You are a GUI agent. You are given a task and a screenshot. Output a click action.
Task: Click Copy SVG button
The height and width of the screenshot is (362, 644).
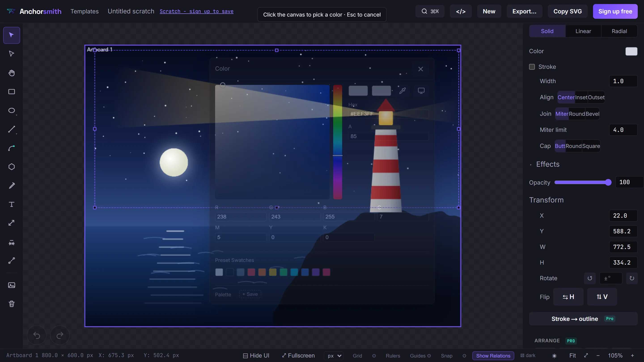pyautogui.click(x=568, y=11)
